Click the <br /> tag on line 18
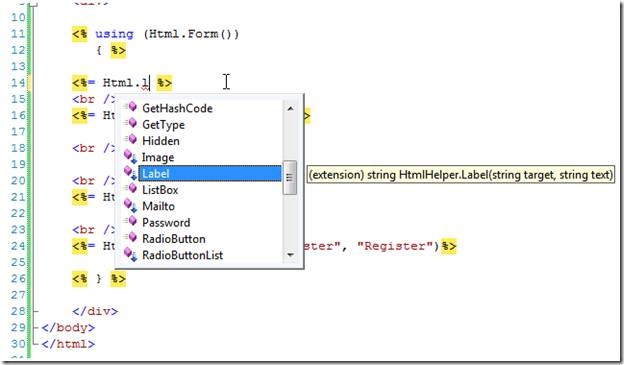The height and width of the screenshot is (365, 624). coord(94,148)
